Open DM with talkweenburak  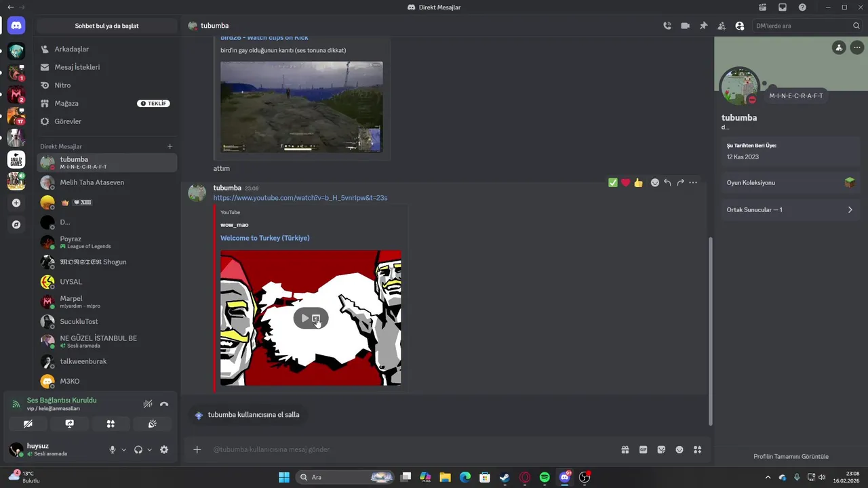click(x=107, y=361)
